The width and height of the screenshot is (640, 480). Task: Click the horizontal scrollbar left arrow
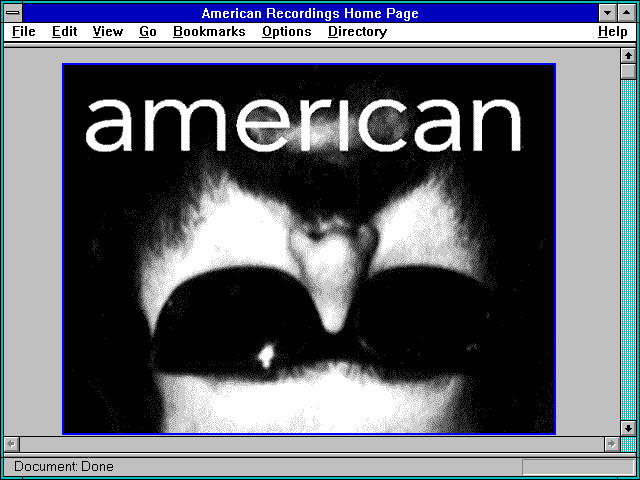point(11,444)
